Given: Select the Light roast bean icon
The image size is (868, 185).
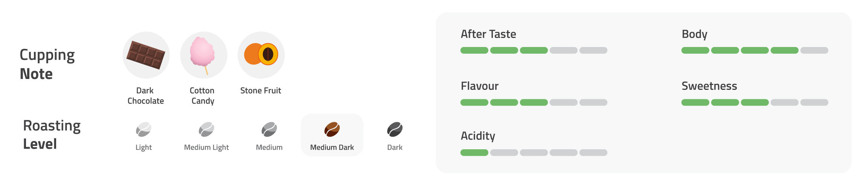Looking at the screenshot, I should (144, 130).
